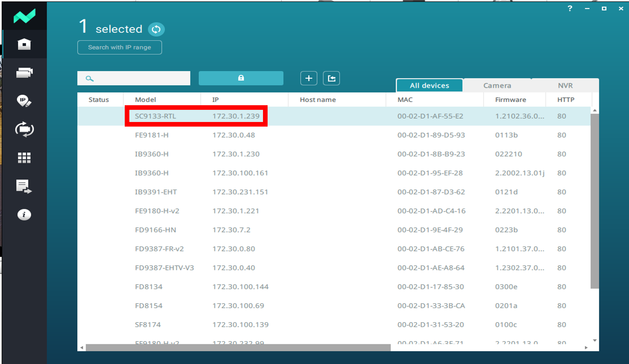Open the firmware upgrade sidebar icon
629x364 pixels.
pos(24,129)
